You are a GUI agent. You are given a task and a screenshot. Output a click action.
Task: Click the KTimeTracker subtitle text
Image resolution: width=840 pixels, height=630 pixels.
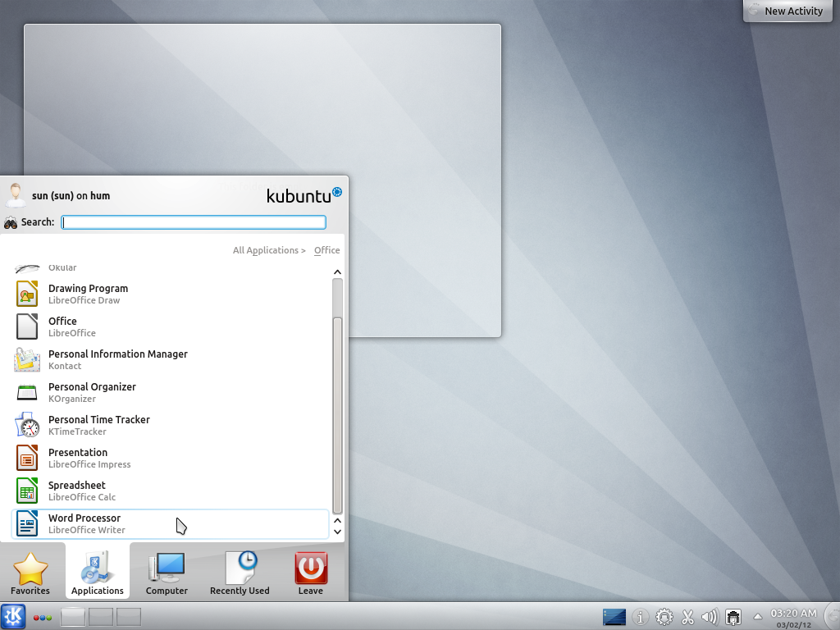click(77, 431)
